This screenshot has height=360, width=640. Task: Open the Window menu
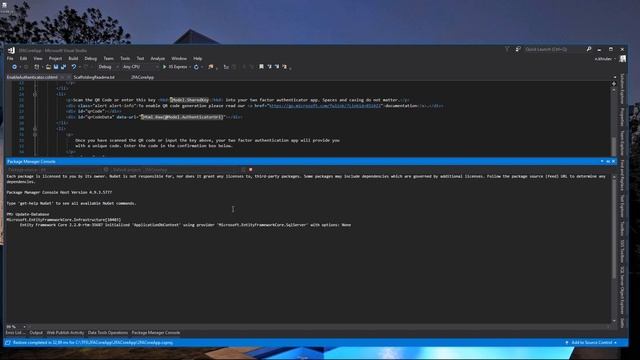click(x=179, y=59)
